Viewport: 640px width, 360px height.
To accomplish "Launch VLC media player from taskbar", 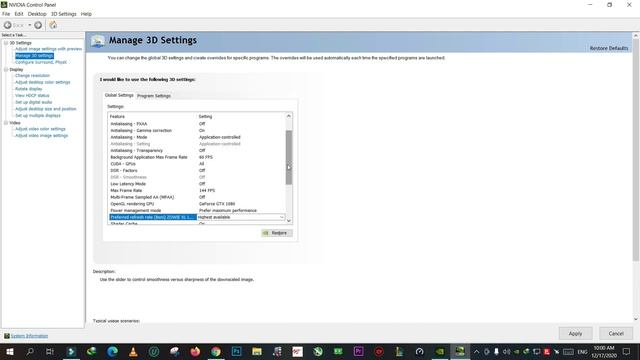I will click(133, 351).
